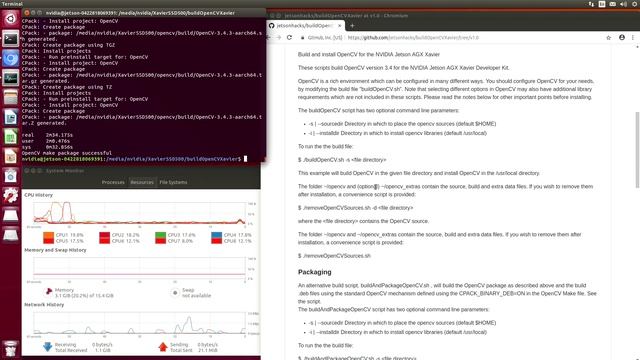Click the CPU4 blue color swatch

[217, 235]
